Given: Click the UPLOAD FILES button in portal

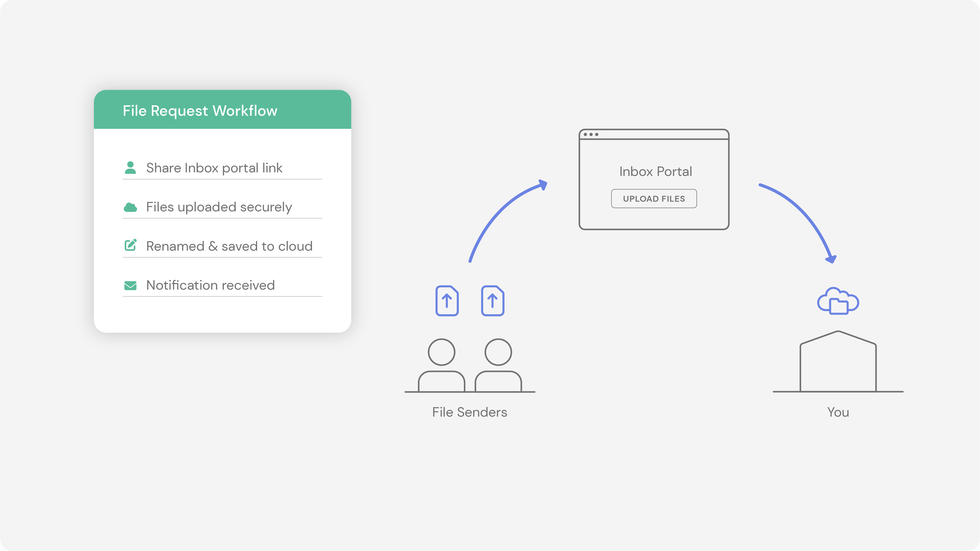Looking at the screenshot, I should (x=654, y=198).
